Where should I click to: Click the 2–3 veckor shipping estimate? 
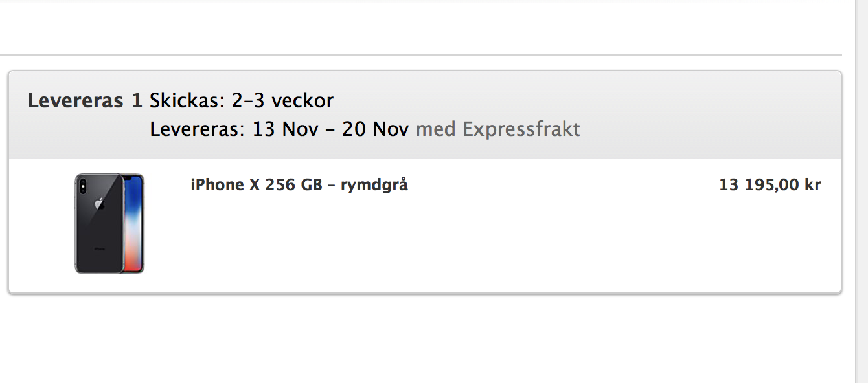282,101
